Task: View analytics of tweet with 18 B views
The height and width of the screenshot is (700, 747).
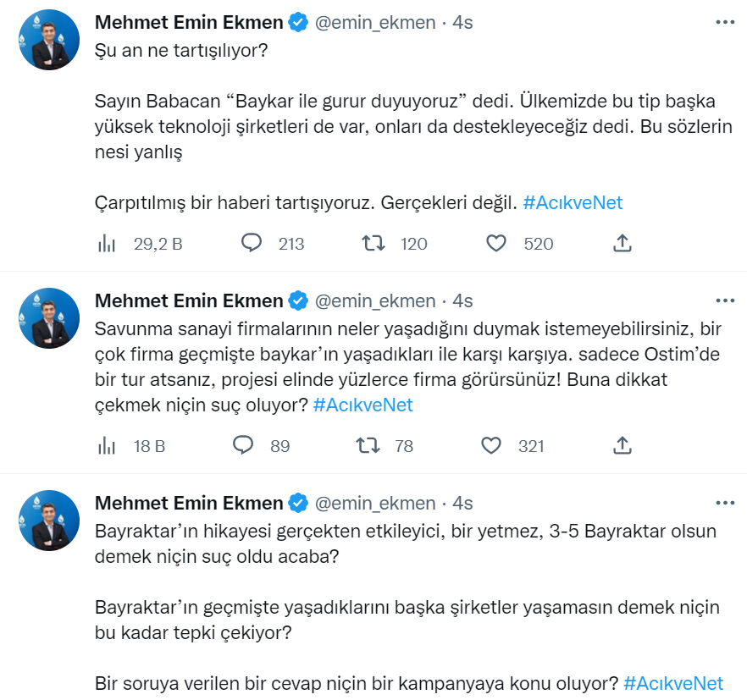Action: 107,445
